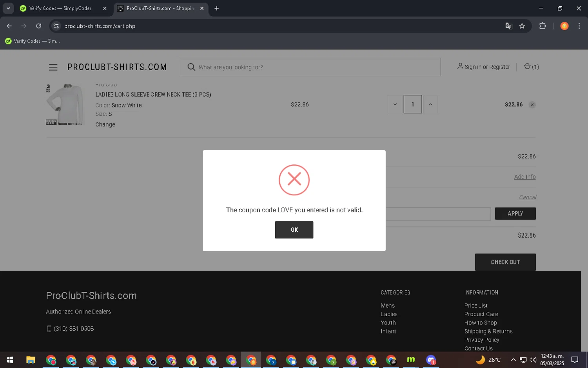Screen dimensions: 588x368
Task: Click the Change link under Size
Action: pyautogui.click(x=105, y=124)
